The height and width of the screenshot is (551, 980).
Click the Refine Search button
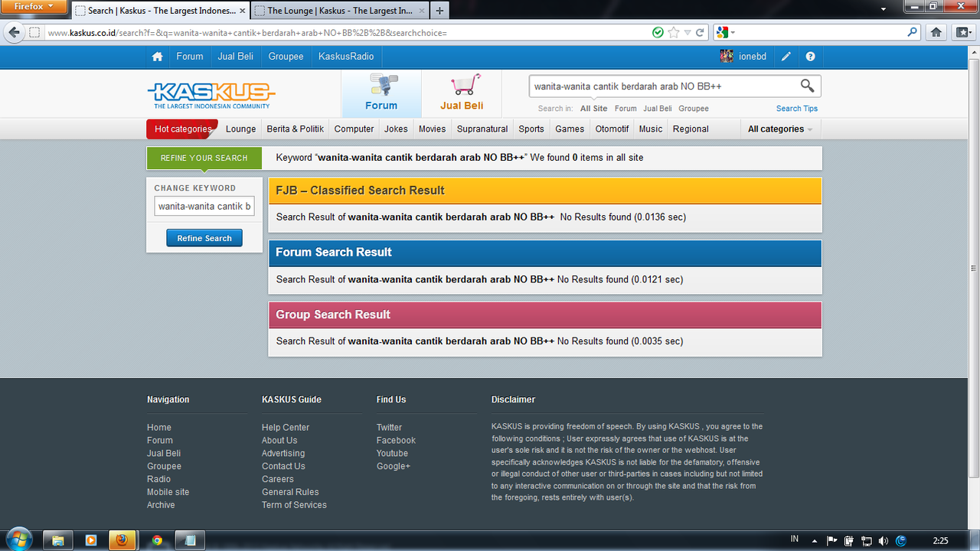pos(204,238)
